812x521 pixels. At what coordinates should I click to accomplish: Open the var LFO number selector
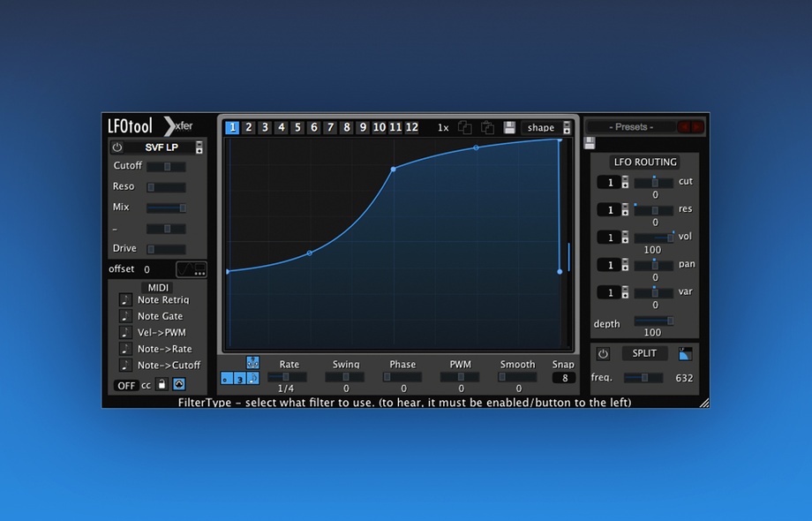click(x=613, y=292)
